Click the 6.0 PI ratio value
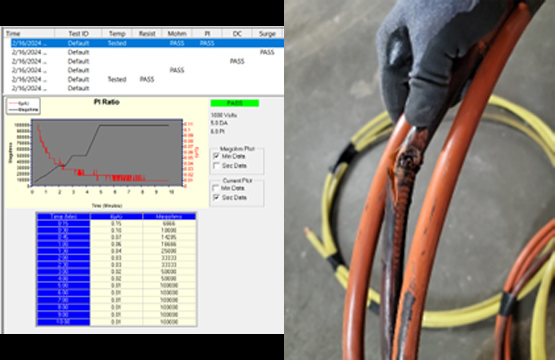The width and height of the screenshot is (555, 360). pos(218,131)
